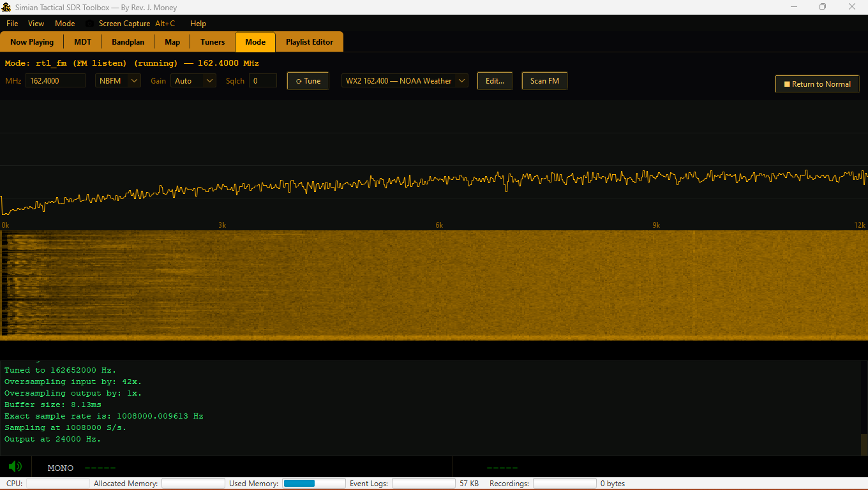Click the 'Sampling at 1008000 S/s.' line
The width and height of the screenshot is (868, 490).
coord(65,427)
